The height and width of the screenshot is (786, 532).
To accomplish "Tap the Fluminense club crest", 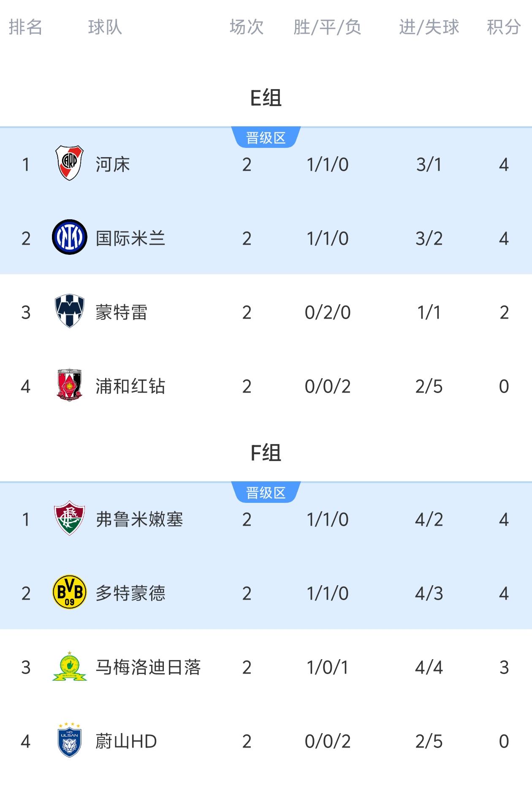I will (70, 518).
